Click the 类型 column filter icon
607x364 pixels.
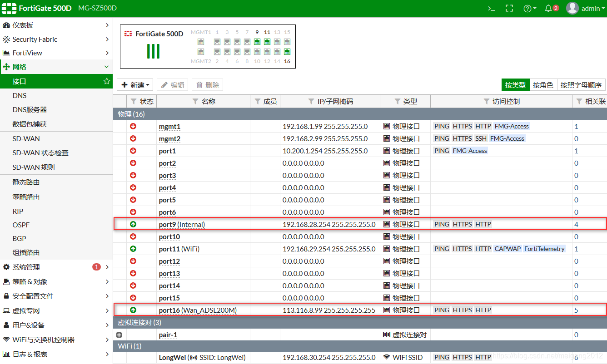(x=398, y=101)
